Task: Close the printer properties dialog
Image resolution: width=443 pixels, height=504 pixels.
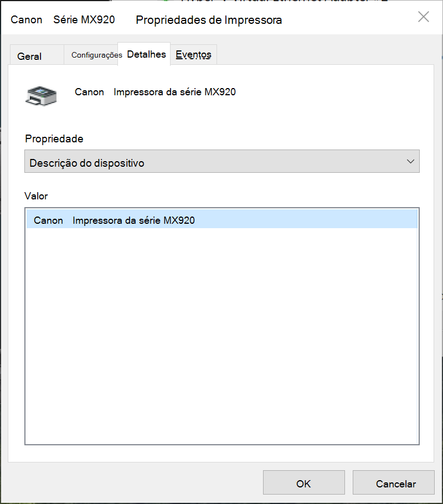Action: pos(424,17)
